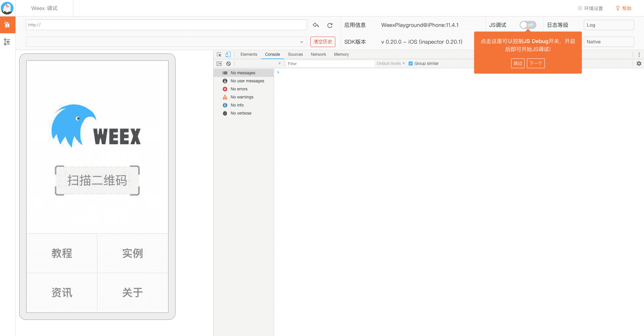Image resolution: width=644 pixels, height=336 pixels.
Task: Tap the 关于 tile in preview
Action: pos(133,293)
